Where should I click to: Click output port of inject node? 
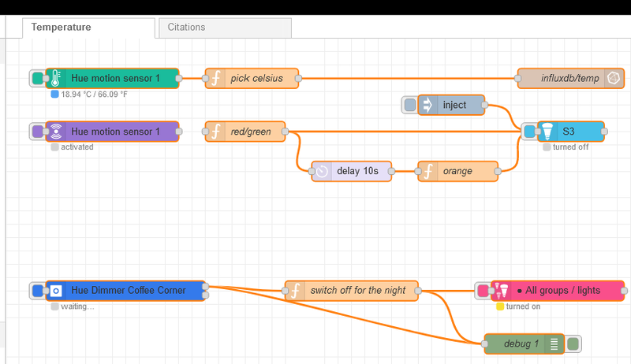tap(484, 105)
